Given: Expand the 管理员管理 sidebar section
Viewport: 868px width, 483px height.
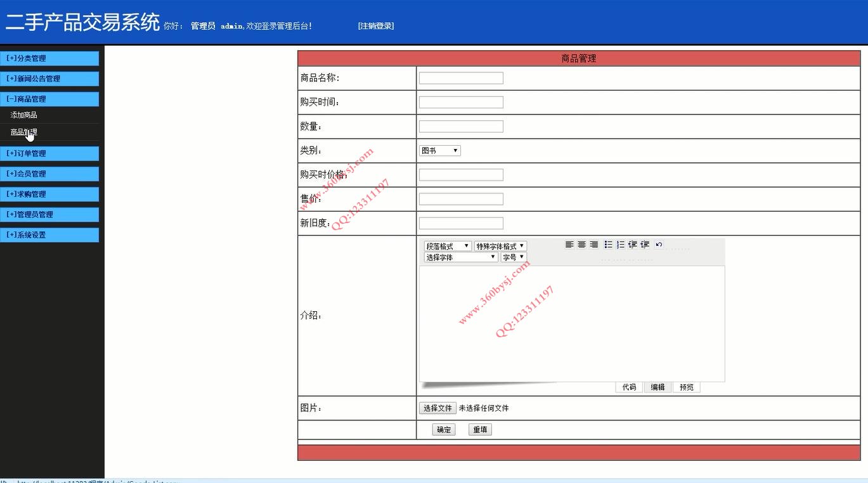Looking at the screenshot, I should (x=49, y=214).
